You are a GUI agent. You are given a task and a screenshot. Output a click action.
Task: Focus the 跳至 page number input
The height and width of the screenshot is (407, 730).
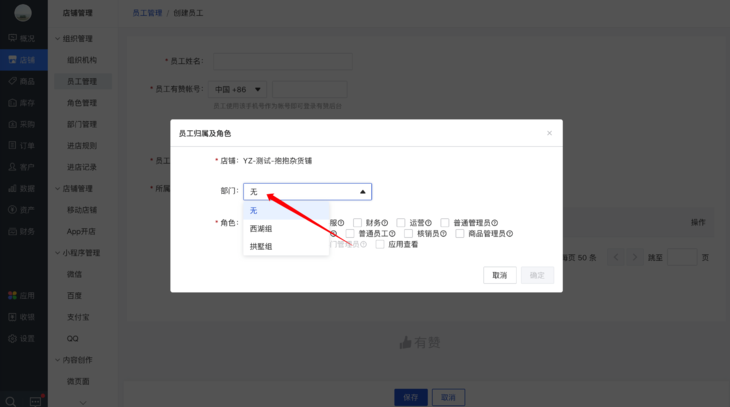(x=682, y=257)
